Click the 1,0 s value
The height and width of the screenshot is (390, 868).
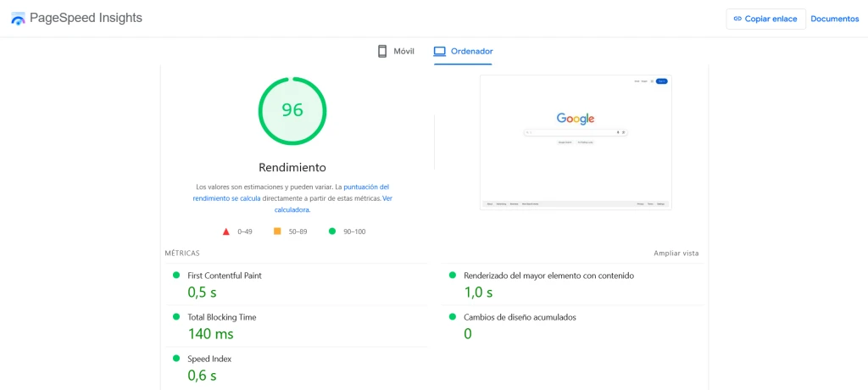(x=478, y=292)
